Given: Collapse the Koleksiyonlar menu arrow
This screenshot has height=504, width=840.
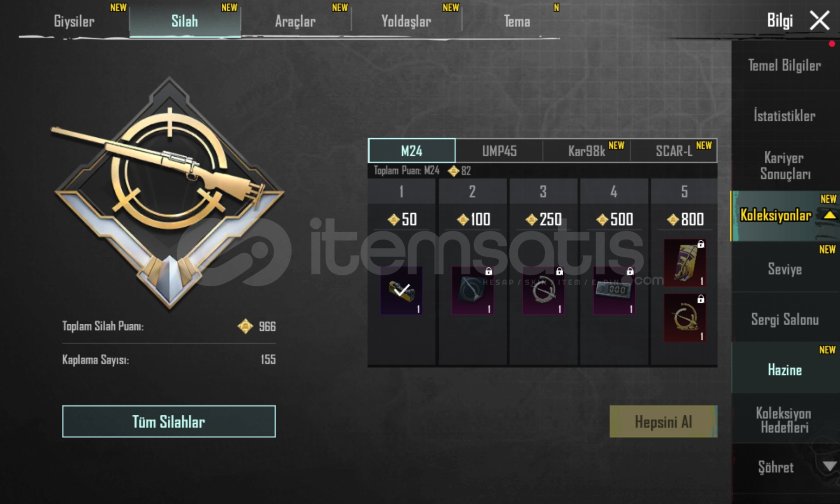Looking at the screenshot, I should pyautogui.click(x=829, y=215).
